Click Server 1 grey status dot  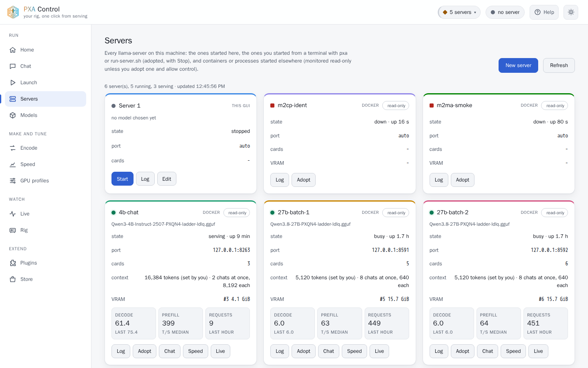(114, 106)
